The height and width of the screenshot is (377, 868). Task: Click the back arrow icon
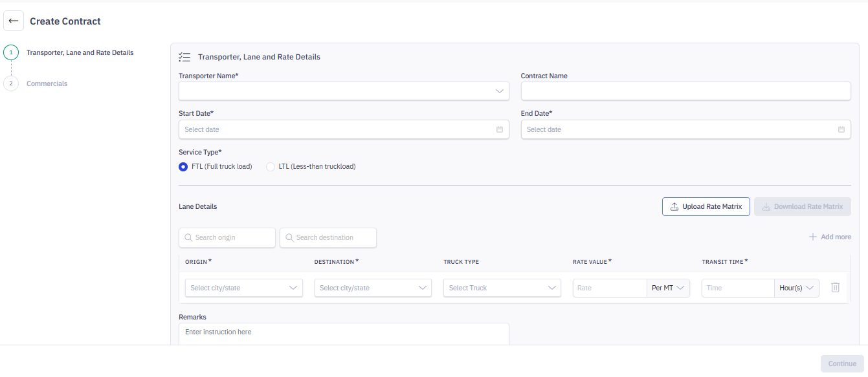14,21
